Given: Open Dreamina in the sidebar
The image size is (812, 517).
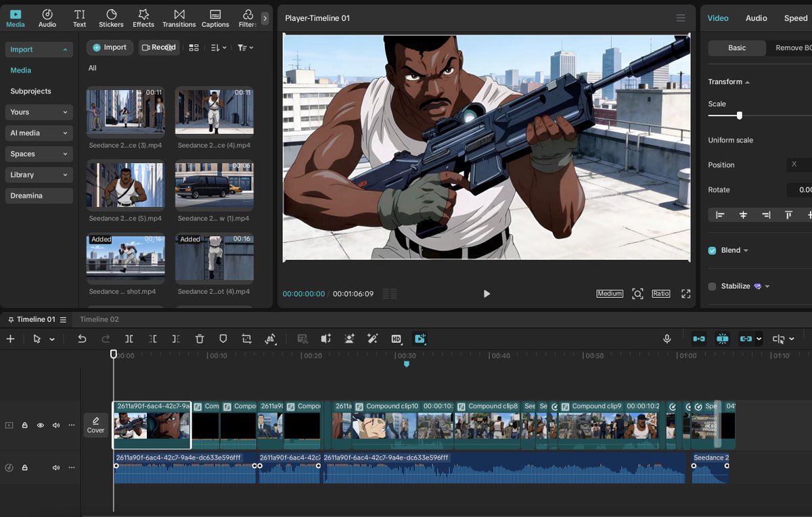Looking at the screenshot, I should point(39,196).
